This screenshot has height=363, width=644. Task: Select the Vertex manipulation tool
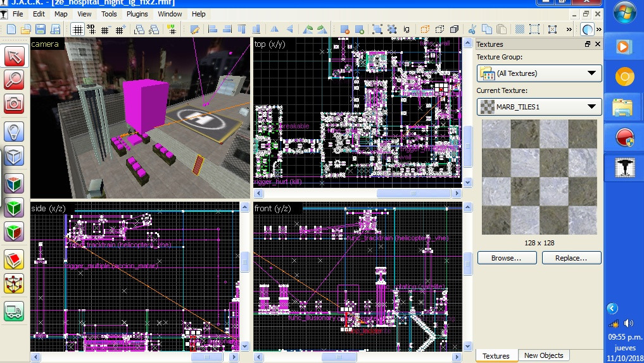coord(15,283)
